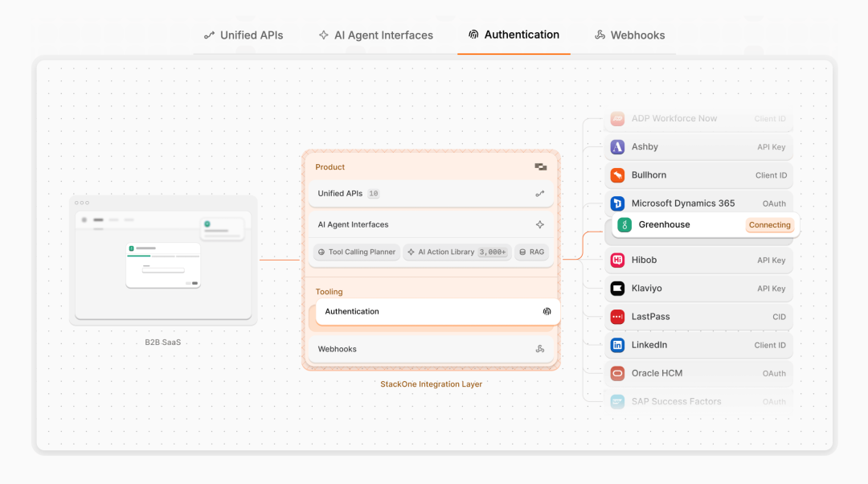Click the Microsoft Dynamics 365 logo
The image size is (868, 484).
617,203
